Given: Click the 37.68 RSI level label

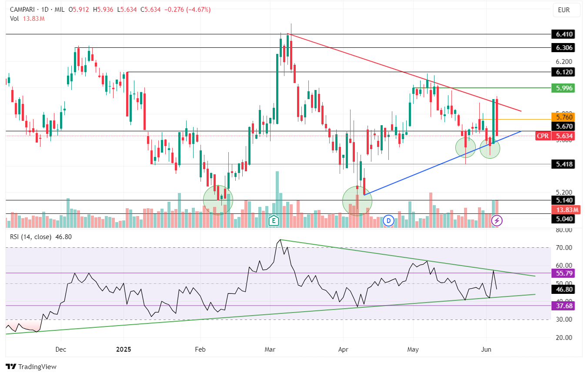Looking at the screenshot, I should [563, 306].
